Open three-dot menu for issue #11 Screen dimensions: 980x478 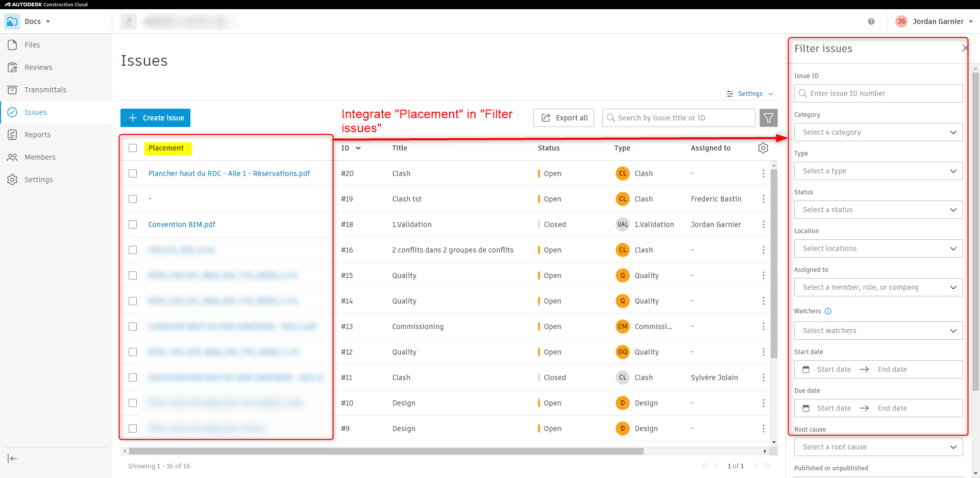(764, 378)
